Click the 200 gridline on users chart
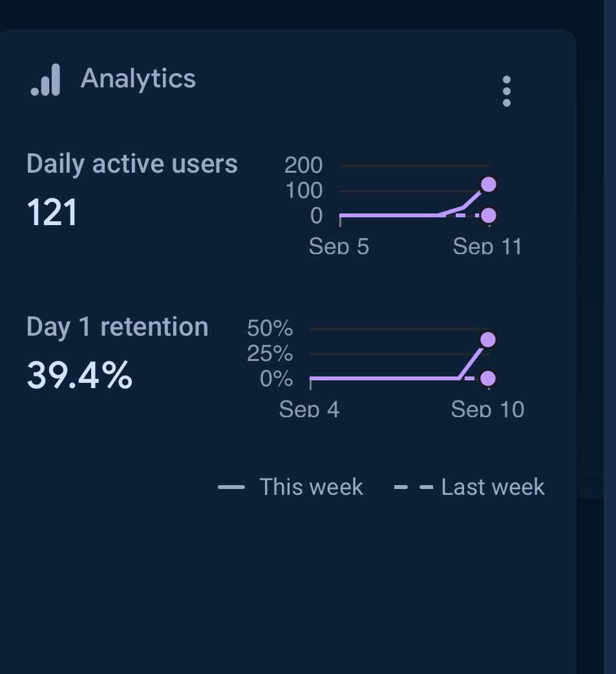The width and height of the screenshot is (616, 674). (x=414, y=166)
